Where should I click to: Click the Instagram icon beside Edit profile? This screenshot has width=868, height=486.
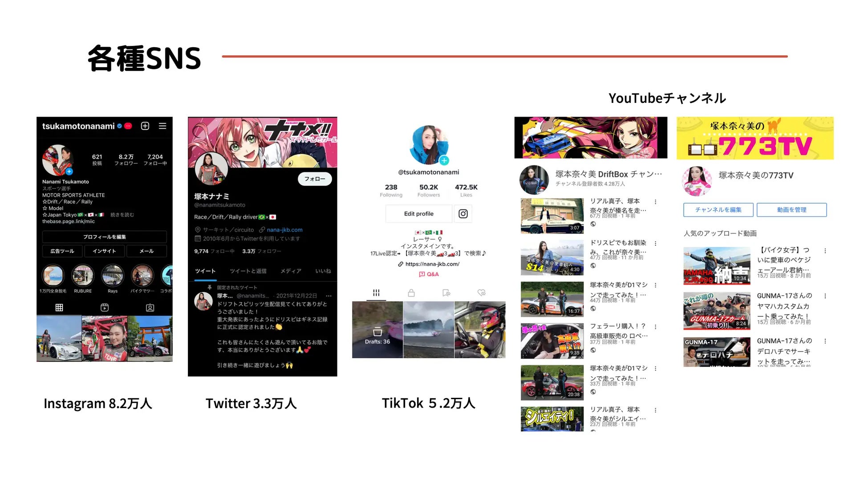[463, 214]
